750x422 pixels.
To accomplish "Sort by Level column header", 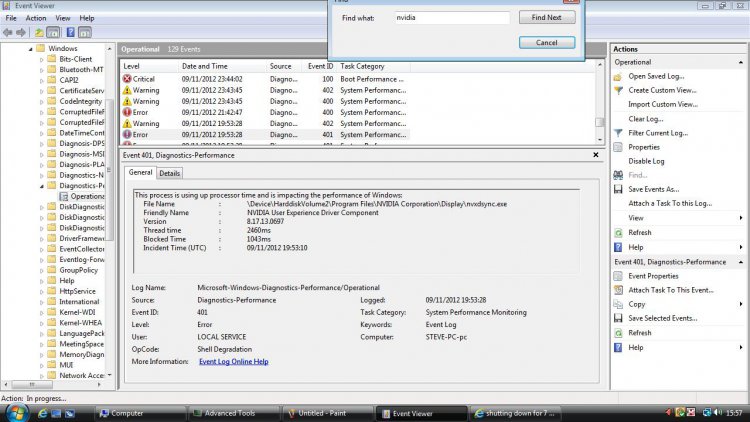I will pos(149,66).
